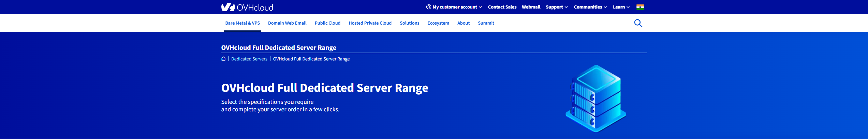868x139 pixels.
Task: Open Bare Metal & VPS menu
Action: pyautogui.click(x=242, y=23)
